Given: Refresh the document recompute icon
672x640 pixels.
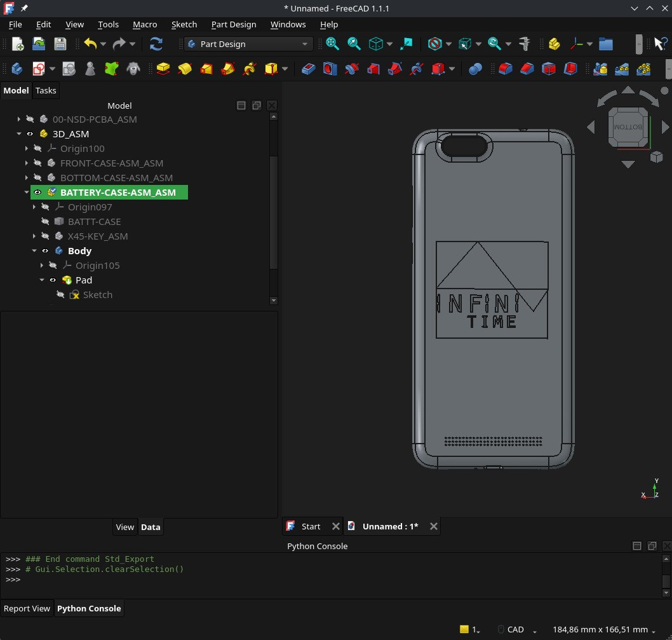Looking at the screenshot, I should (156, 44).
